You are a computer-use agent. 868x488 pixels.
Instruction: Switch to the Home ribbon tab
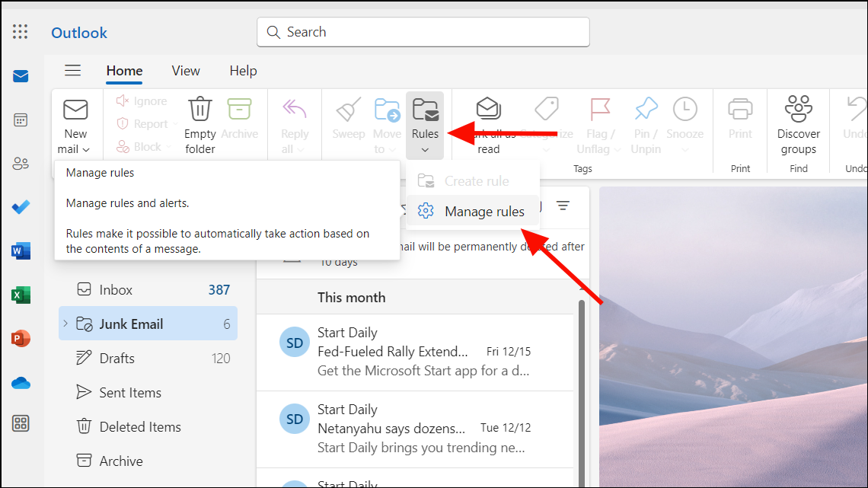125,71
